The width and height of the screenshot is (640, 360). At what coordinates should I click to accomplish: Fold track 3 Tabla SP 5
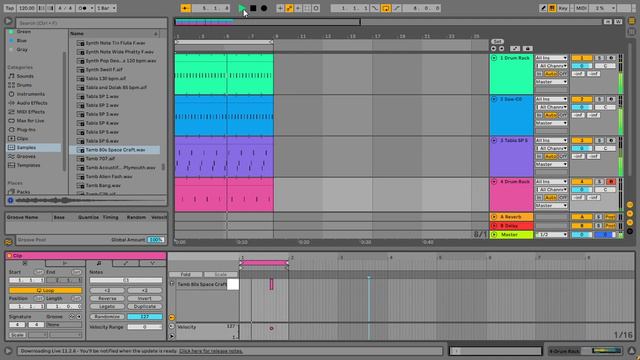pyautogui.click(x=494, y=140)
